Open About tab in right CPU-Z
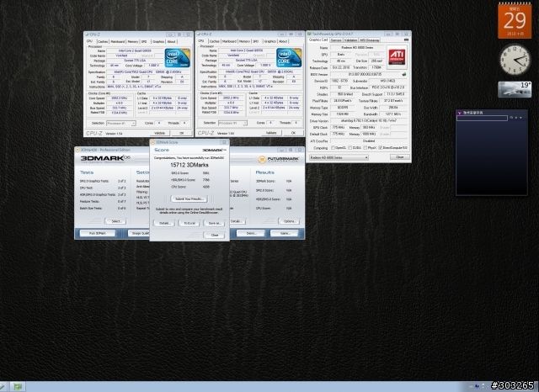 point(283,41)
